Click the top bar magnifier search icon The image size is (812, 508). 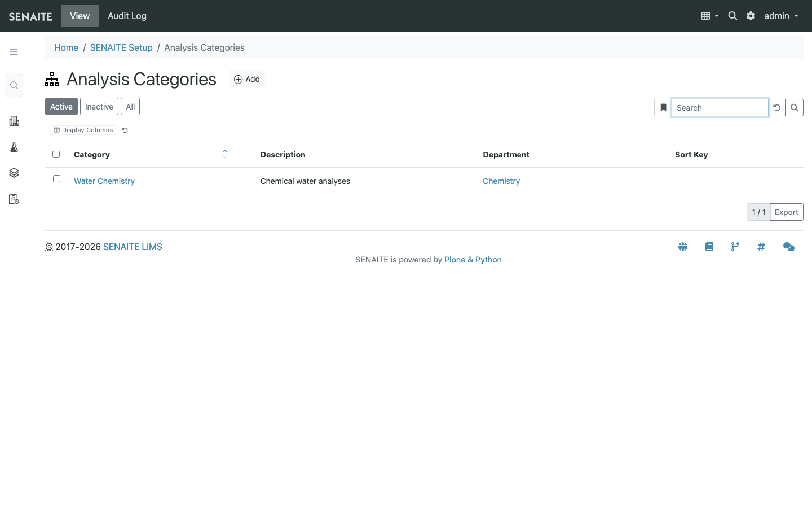coord(732,16)
